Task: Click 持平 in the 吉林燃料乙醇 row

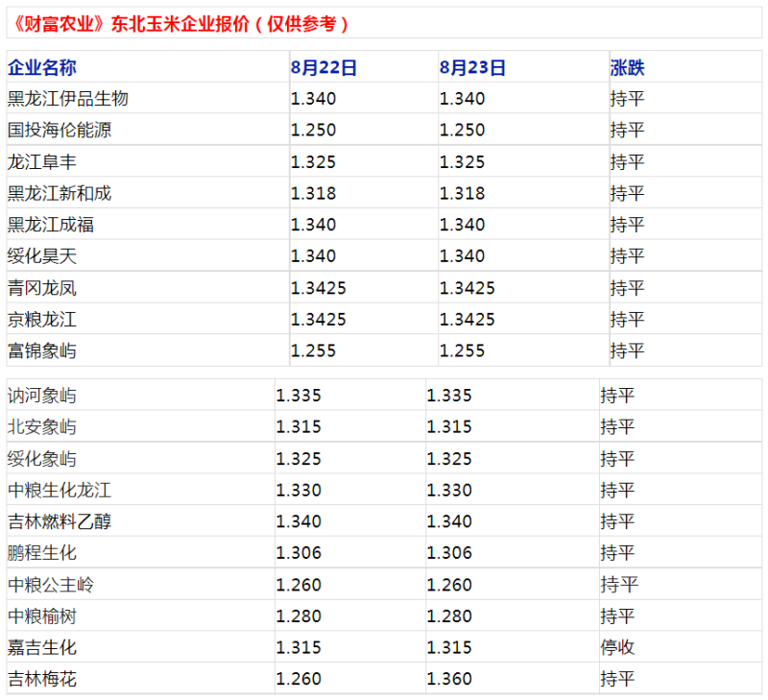Action: (x=617, y=521)
